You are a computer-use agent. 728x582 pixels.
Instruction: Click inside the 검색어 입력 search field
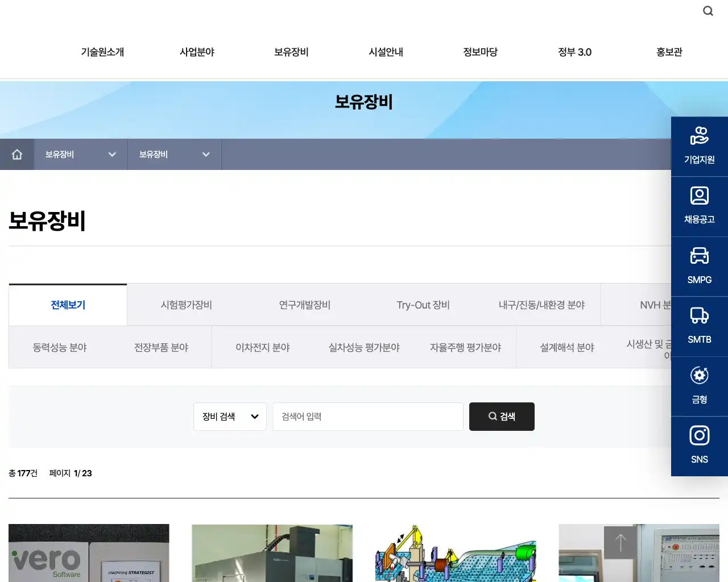[x=367, y=416]
